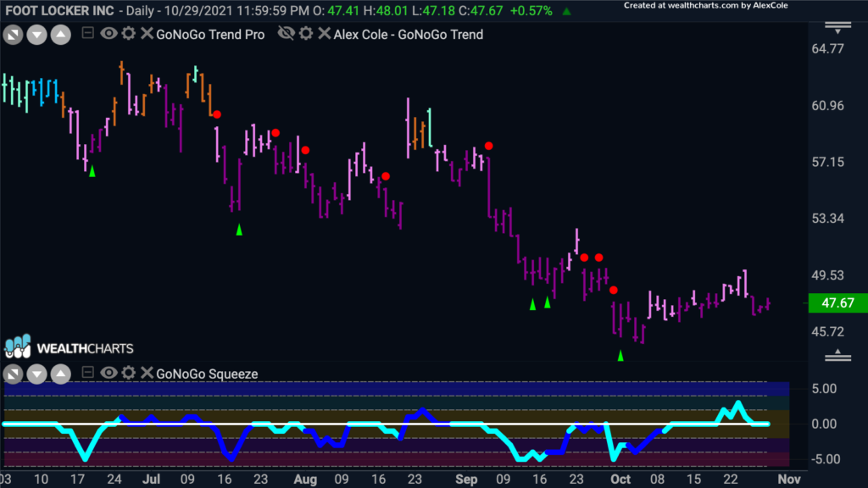Click the green 47.67 current price tag

point(837,302)
